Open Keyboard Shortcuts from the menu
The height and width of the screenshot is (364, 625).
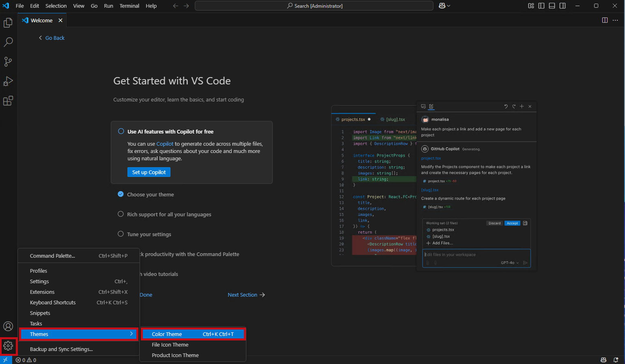[79, 302]
